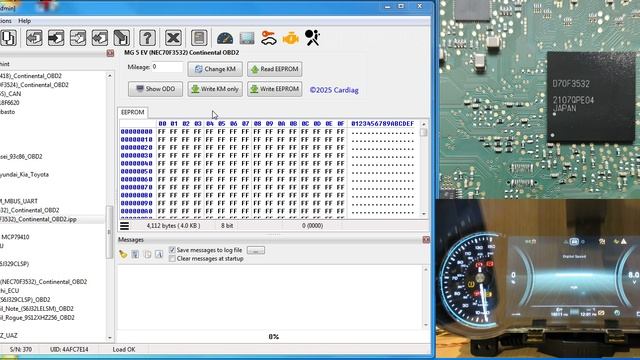
Task: Click the Messages area scroll down arrow
Action: pyautogui.click(x=426, y=325)
